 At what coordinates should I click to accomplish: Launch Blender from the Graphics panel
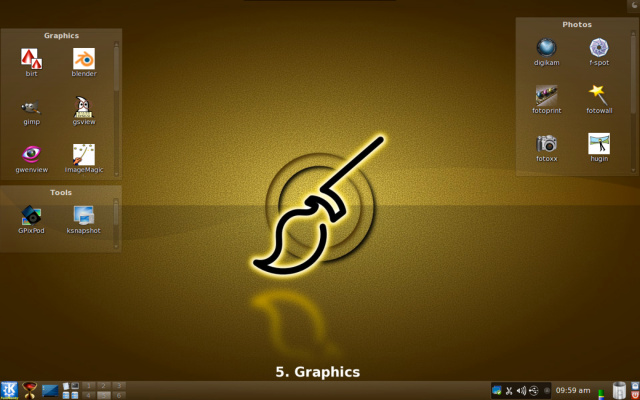tap(84, 59)
